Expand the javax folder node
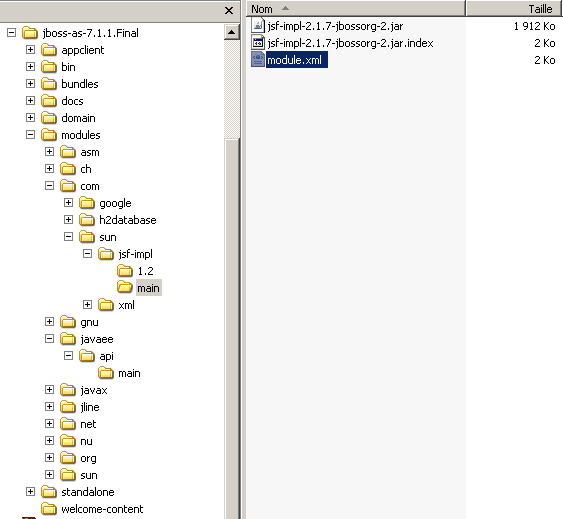This screenshot has width=563, height=519. point(50,390)
